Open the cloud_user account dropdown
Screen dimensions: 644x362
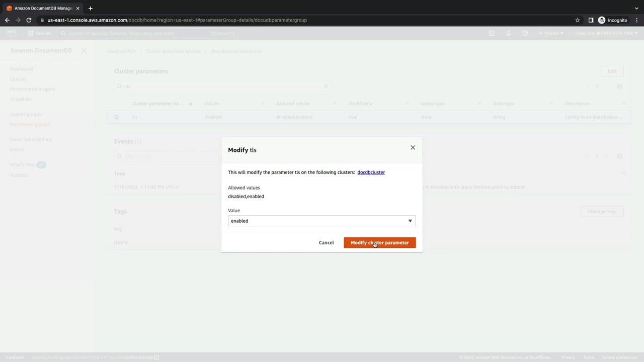pos(606,33)
